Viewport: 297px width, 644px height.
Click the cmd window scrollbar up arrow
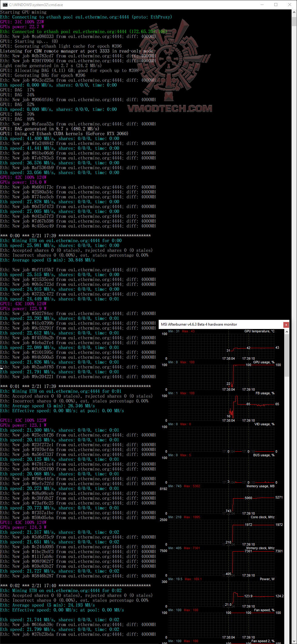tap(294, 12)
